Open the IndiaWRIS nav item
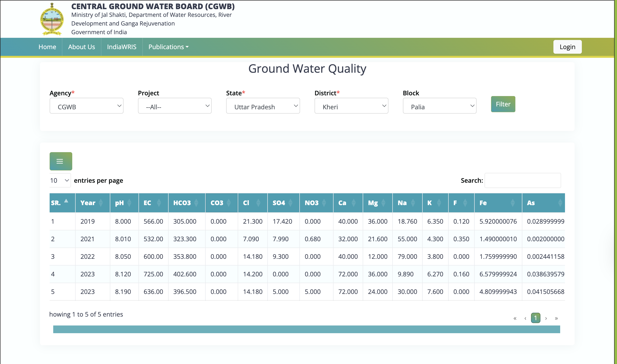617x364 pixels. [x=122, y=47]
